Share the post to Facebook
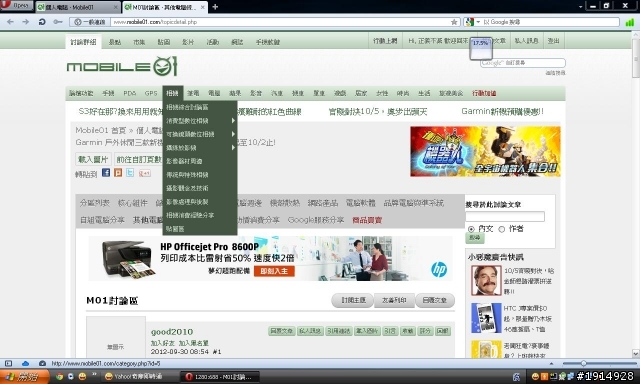The width and height of the screenshot is (640, 384). click(x=106, y=173)
